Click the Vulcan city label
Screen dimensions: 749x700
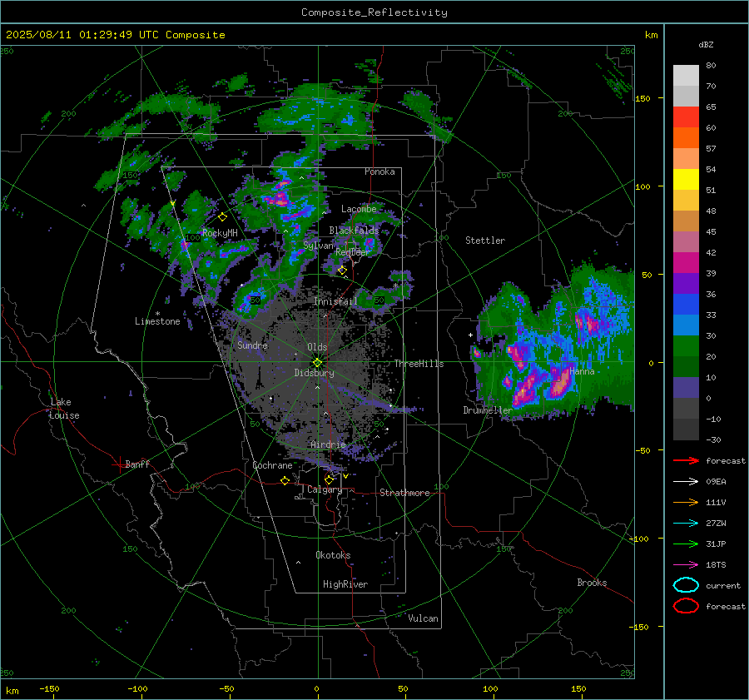[424, 618]
